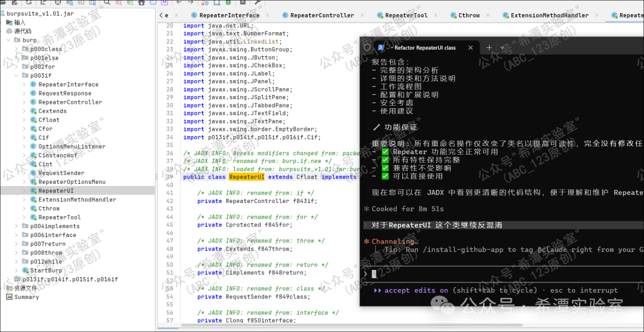Expand the p001else package

tap(16, 58)
